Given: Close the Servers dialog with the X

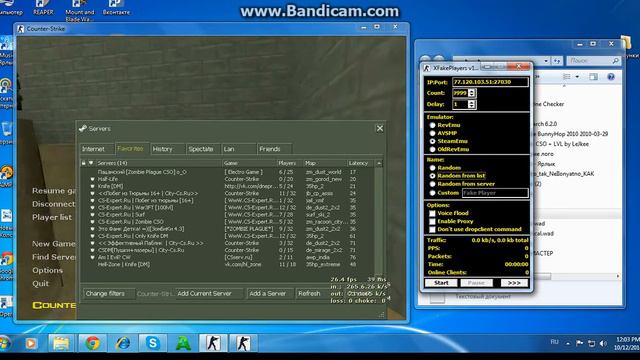Looking at the screenshot, I should click(380, 129).
